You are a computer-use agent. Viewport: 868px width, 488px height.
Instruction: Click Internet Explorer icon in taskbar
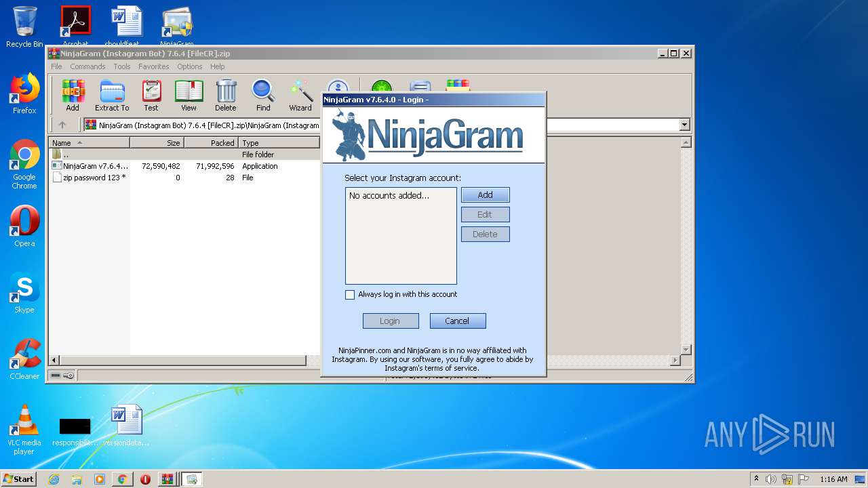click(54, 479)
